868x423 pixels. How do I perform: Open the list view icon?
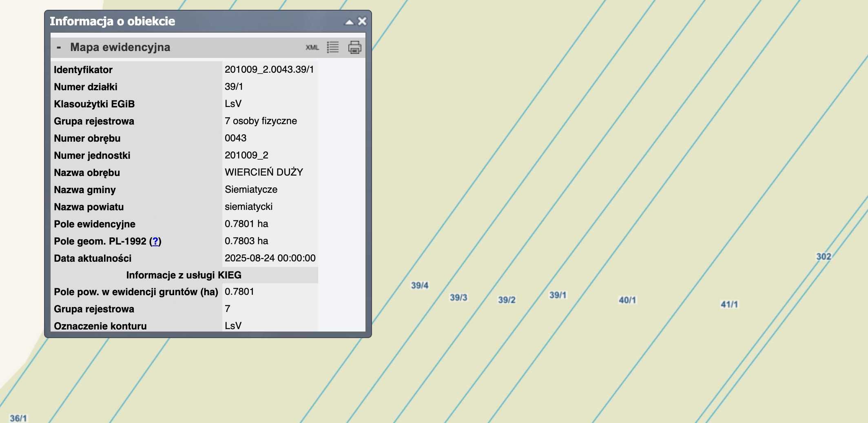(333, 47)
